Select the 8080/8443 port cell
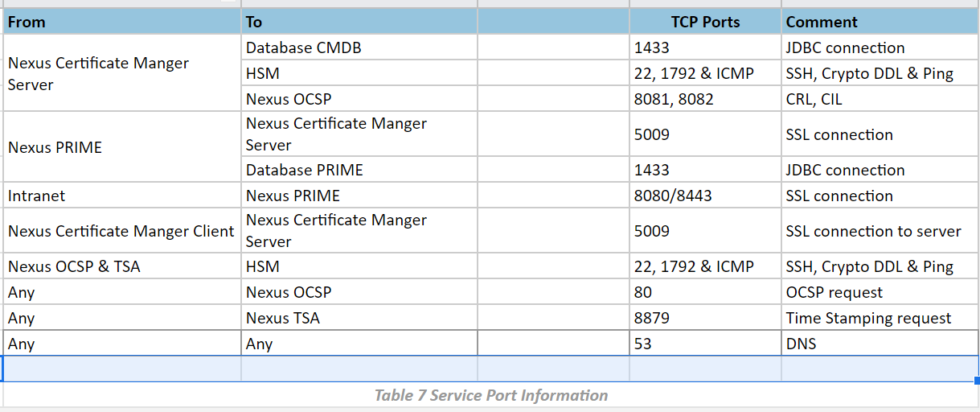 705,196
